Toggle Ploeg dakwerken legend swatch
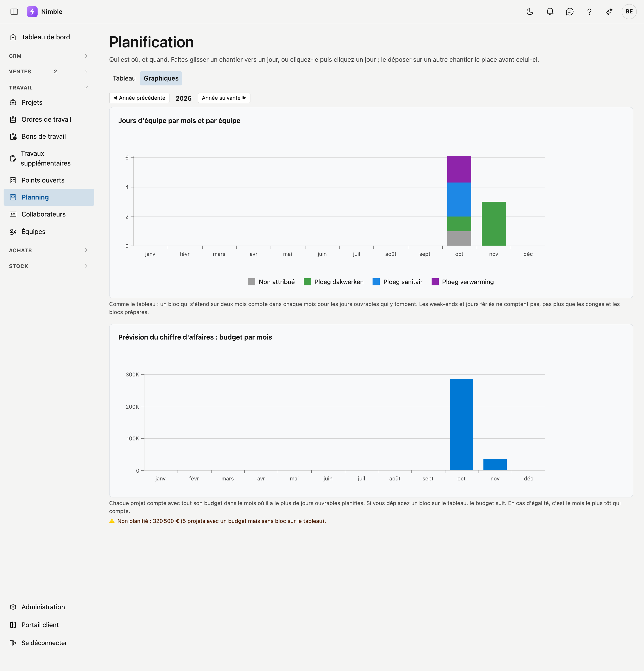The height and width of the screenshot is (671, 644). (x=307, y=282)
